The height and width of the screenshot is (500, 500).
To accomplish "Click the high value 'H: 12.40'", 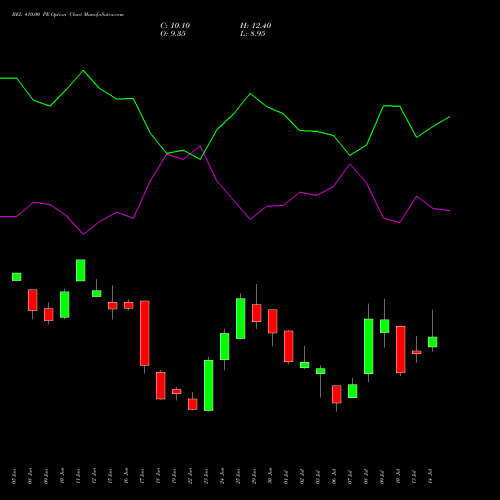I will tap(255, 26).
